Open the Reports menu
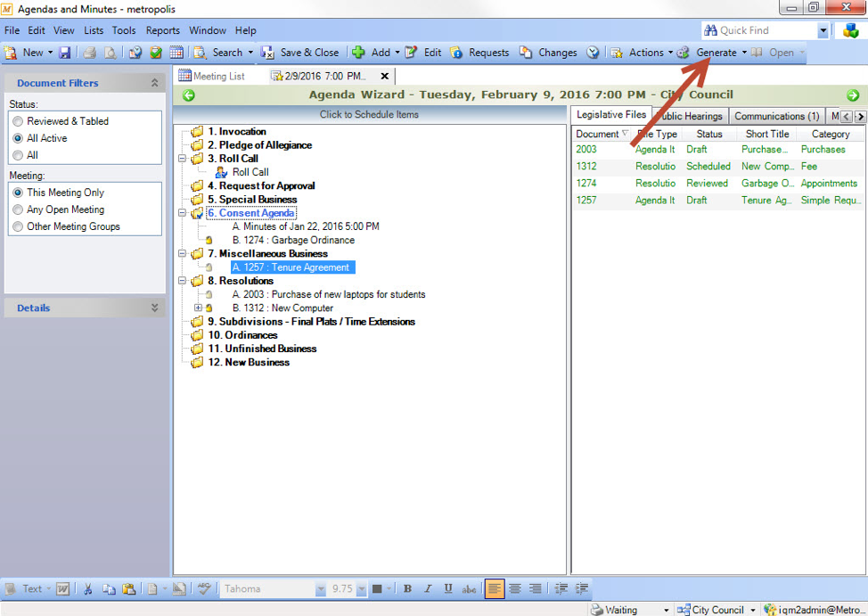This screenshot has width=868, height=616. 163,30
